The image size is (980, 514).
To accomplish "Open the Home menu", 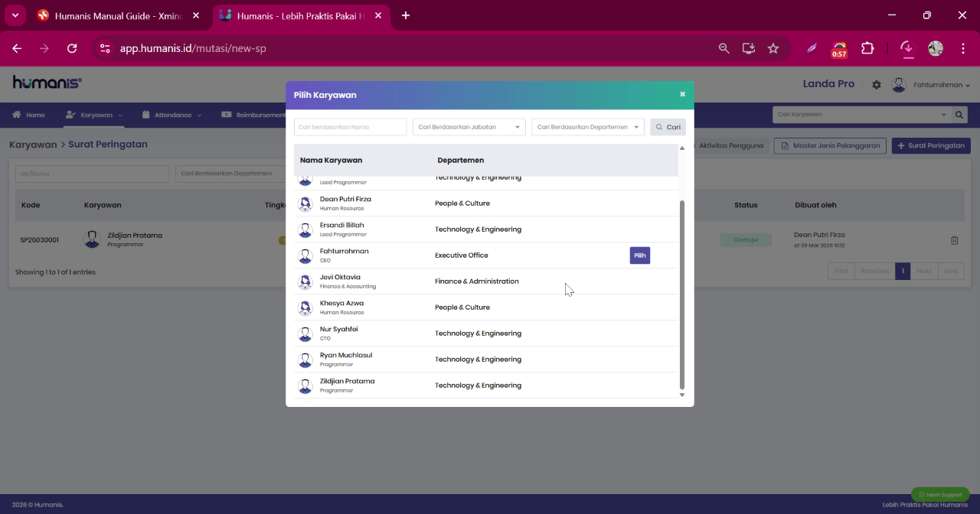I will 28,115.
